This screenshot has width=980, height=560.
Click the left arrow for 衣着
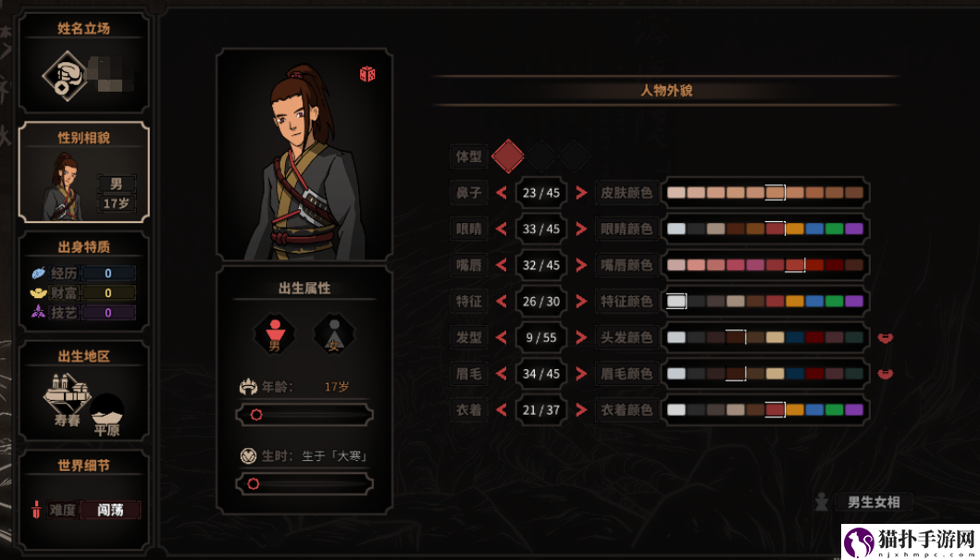click(501, 410)
